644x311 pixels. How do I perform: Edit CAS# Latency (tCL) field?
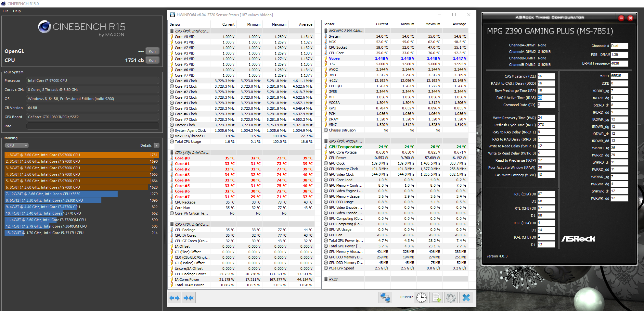coord(546,76)
